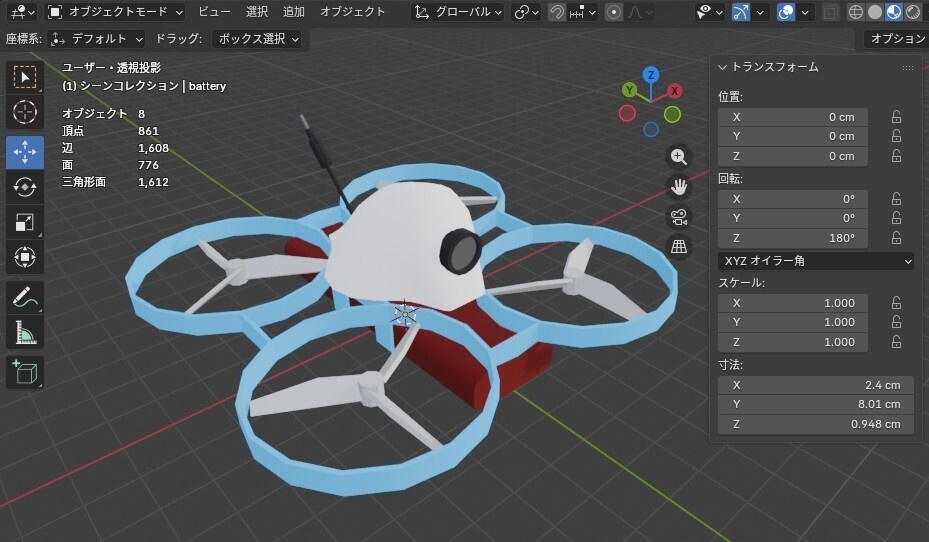Click the negative Z blue circle gizmo
The width and height of the screenshot is (929, 542).
pos(651,129)
